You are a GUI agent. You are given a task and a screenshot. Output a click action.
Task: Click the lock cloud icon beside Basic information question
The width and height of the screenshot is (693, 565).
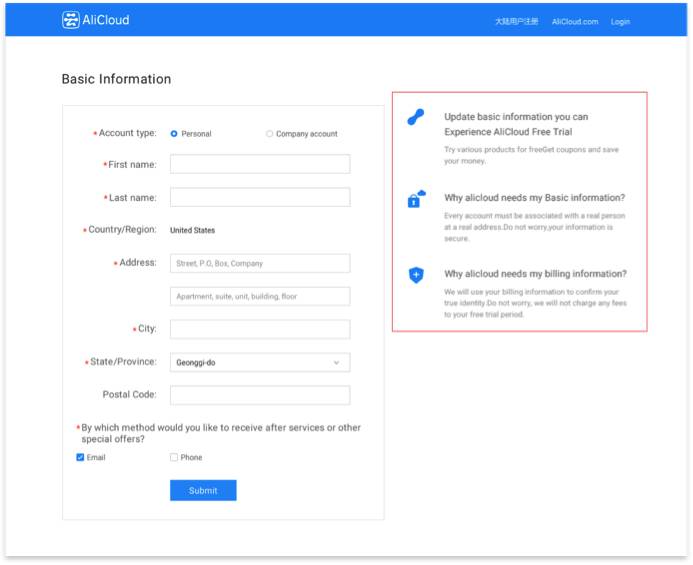tap(416, 199)
